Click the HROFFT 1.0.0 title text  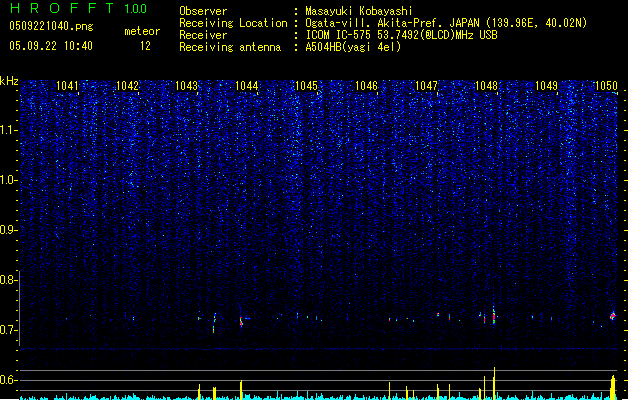(79, 8)
